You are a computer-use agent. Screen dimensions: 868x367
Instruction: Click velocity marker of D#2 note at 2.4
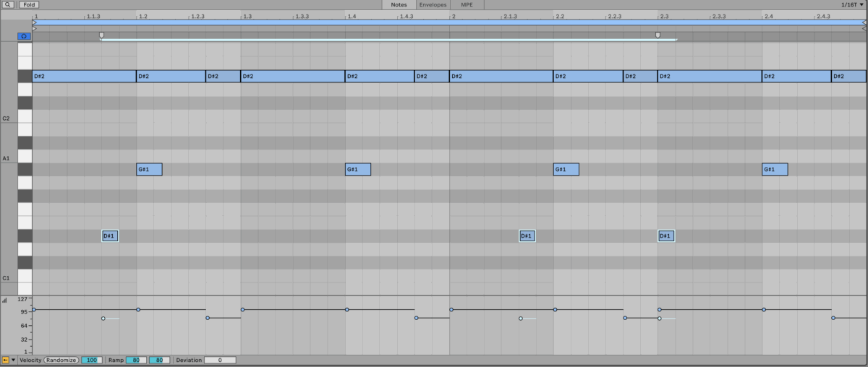coord(764,309)
